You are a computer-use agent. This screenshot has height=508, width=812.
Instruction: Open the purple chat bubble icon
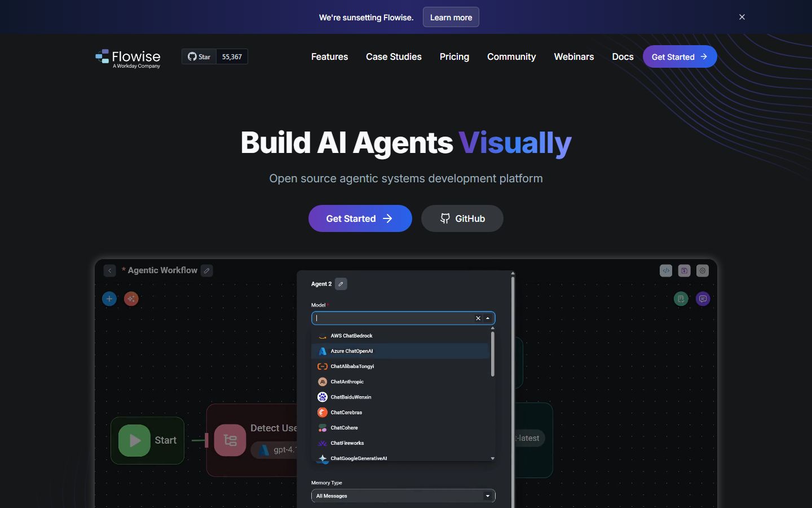click(x=703, y=299)
